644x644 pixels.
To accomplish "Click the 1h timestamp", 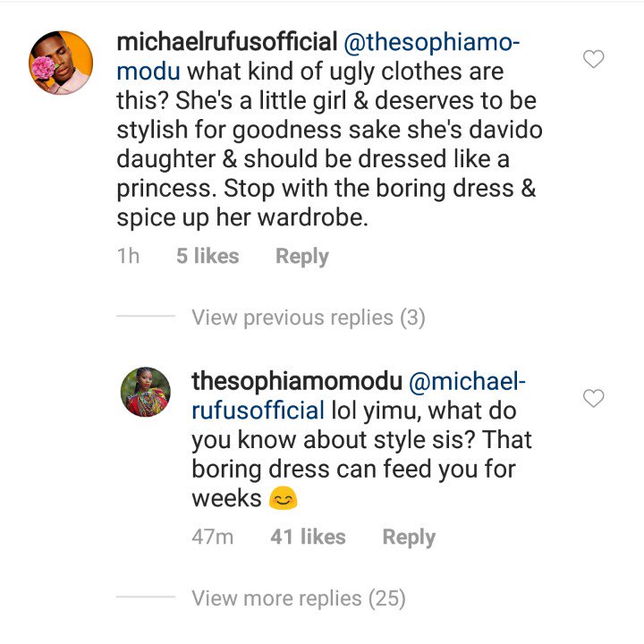I will coord(129,257).
